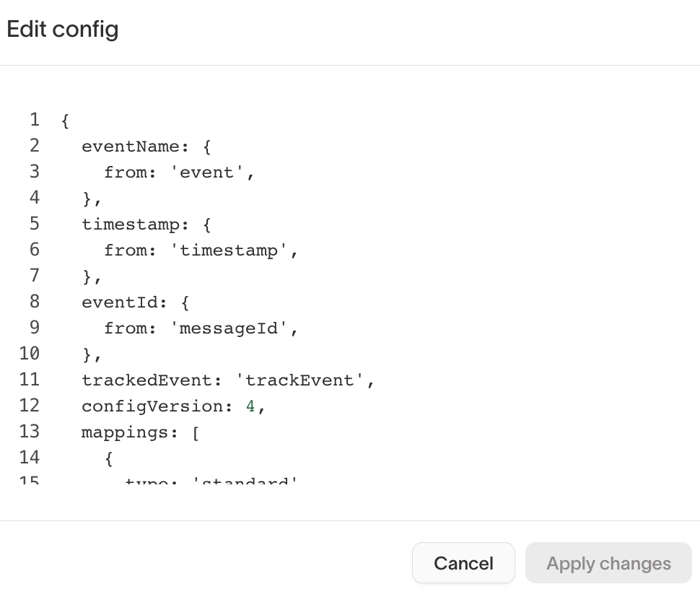Click the 'event' string value
Screen dimensions: 700x597
click(211, 172)
